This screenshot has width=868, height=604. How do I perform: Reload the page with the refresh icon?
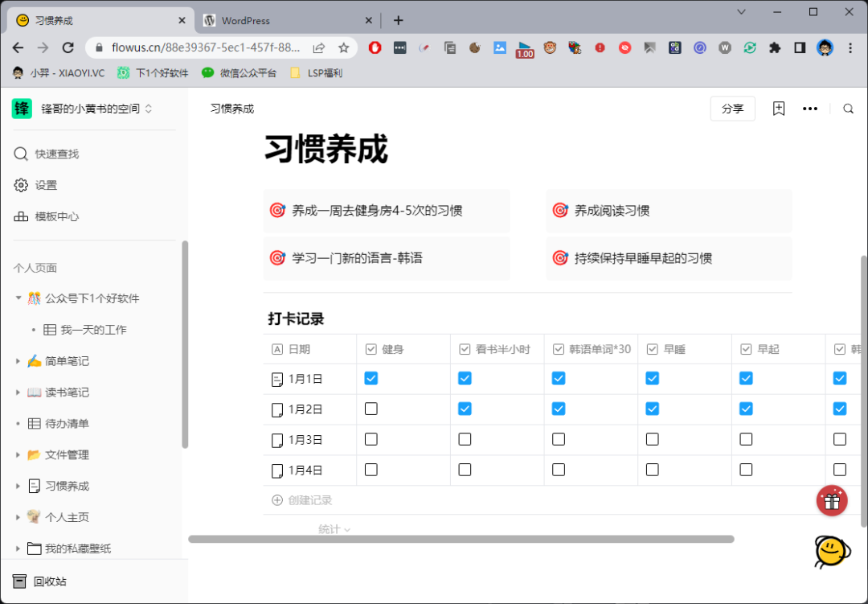pos(68,47)
